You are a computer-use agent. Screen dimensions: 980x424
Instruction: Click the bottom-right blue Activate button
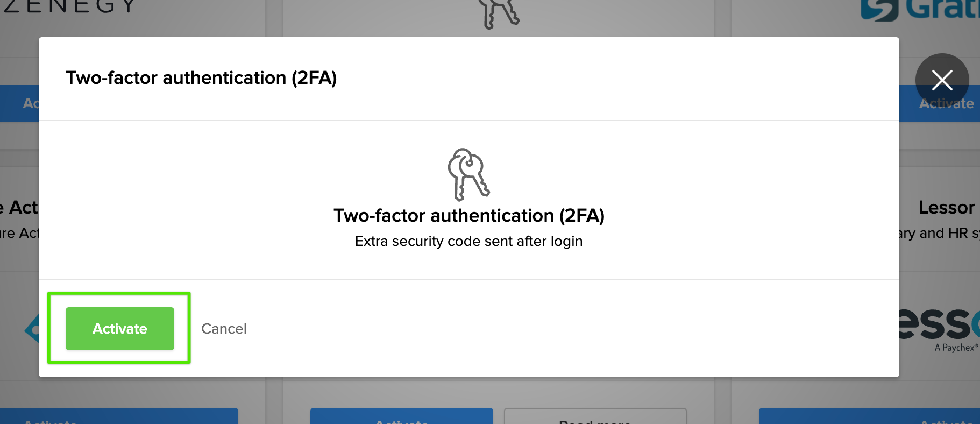point(869,416)
